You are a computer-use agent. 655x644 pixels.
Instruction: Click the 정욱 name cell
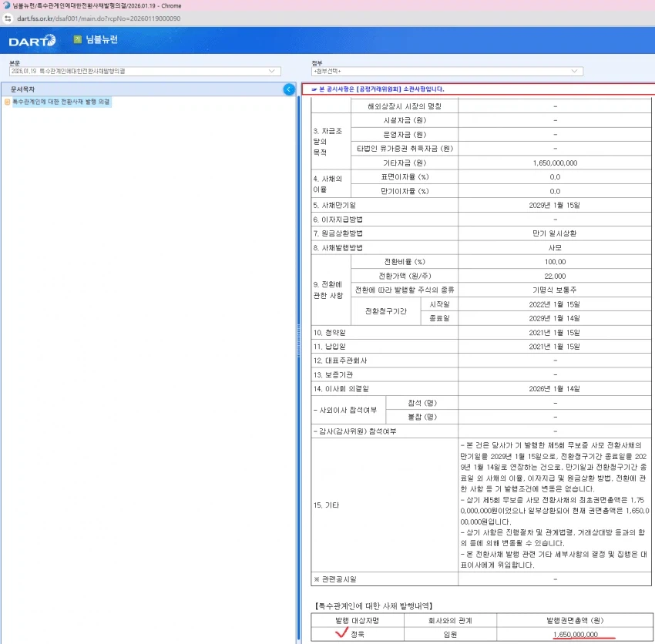coord(358,635)
